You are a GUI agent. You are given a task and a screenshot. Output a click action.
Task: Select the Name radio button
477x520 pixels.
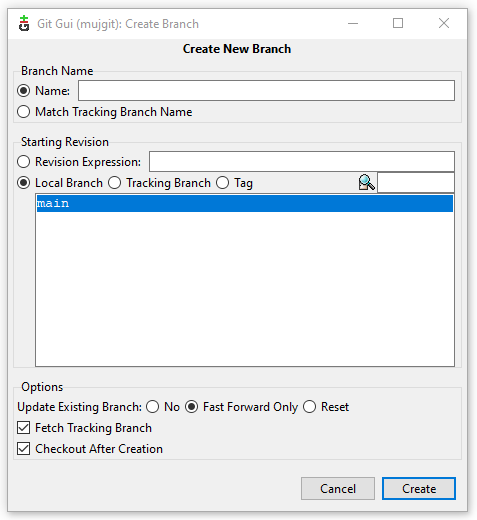(24, 91)
